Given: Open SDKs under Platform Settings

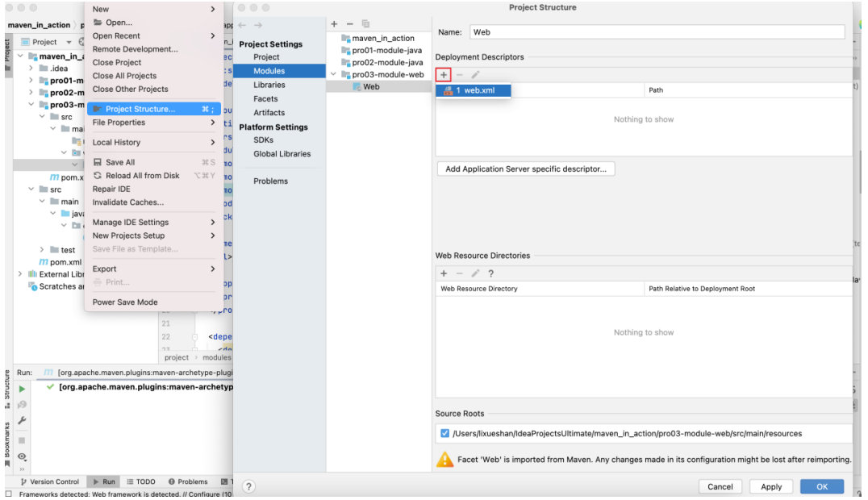Looking at the screenshot, I should coord(264,140).
